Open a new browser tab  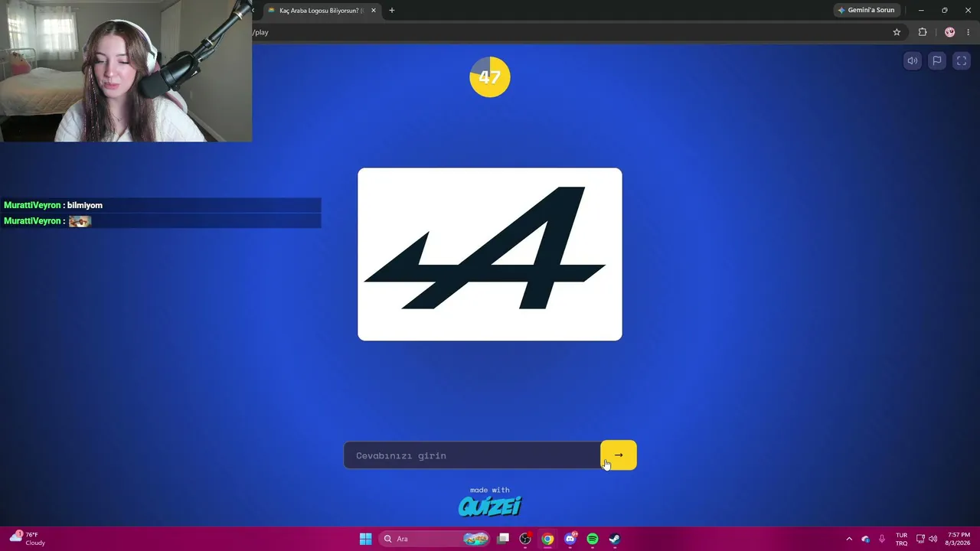click(x=392, y=11)
